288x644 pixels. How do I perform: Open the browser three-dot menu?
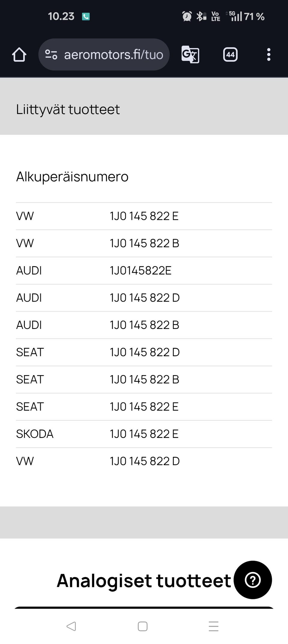pos(268,55)
